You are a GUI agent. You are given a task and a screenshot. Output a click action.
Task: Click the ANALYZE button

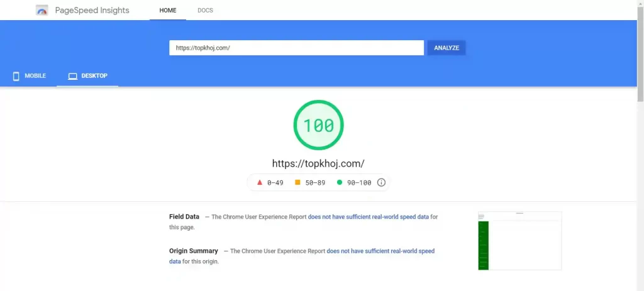447,48
